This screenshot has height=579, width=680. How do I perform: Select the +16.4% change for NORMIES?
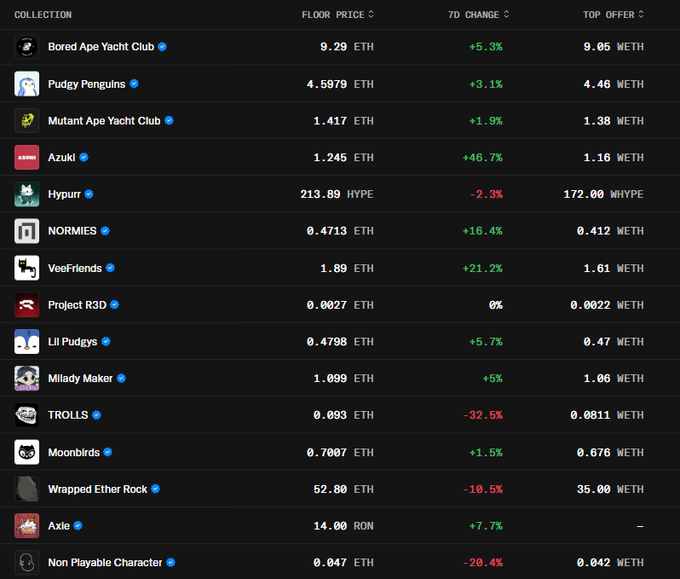point(482,231)
